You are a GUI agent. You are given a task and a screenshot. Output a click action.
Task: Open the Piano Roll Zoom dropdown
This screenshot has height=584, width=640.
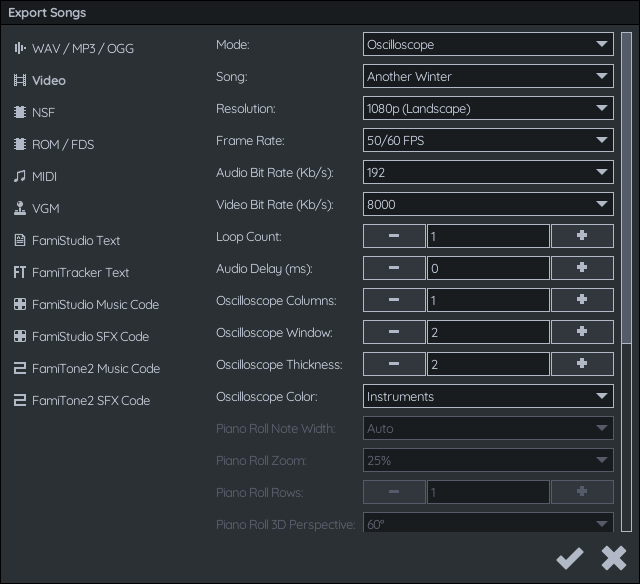pyautogui.click(x=488, y=460)
